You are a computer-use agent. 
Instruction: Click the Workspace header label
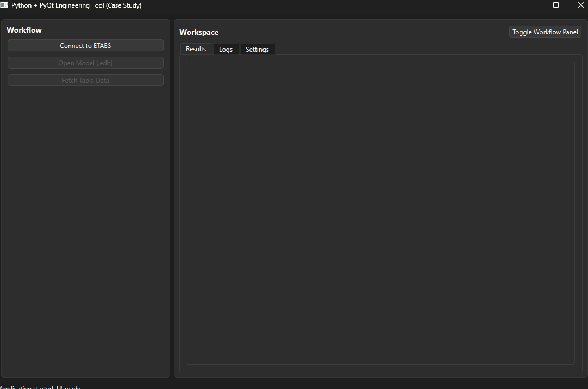tap(199, 32)
